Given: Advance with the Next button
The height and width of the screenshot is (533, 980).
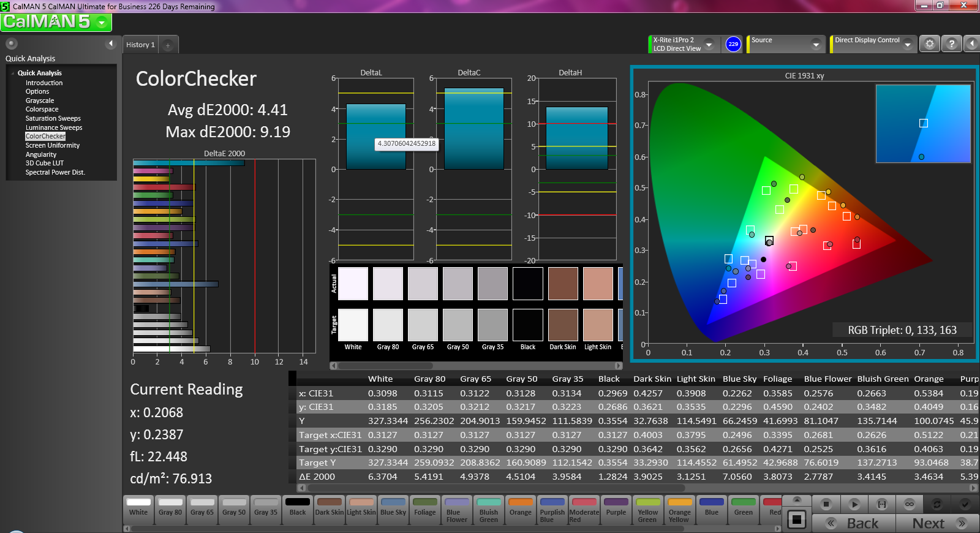Looking at the screenshot, I should [937, 523].
